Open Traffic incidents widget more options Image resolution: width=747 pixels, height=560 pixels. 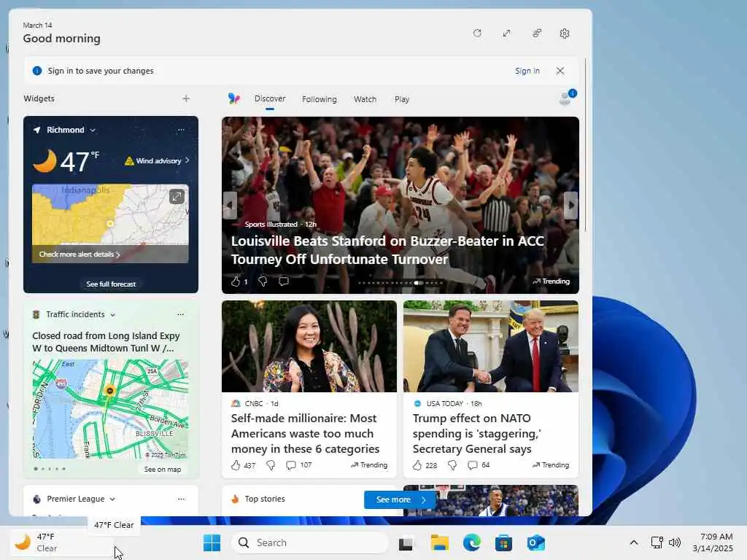181,314
